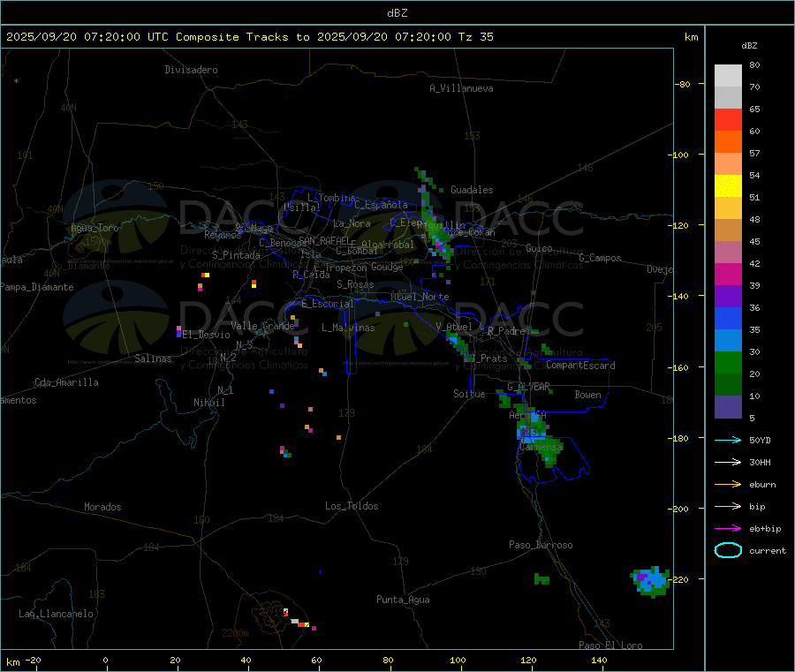Click the '140' tick on bottom axis
This screenshot has width=795, height=672.
tap(599, 660)
